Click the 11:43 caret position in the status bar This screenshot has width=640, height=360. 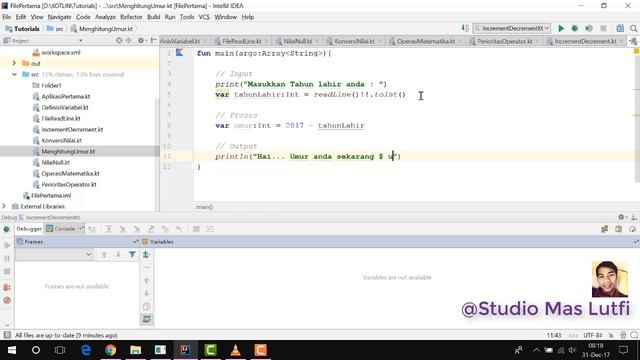point(553,335)
